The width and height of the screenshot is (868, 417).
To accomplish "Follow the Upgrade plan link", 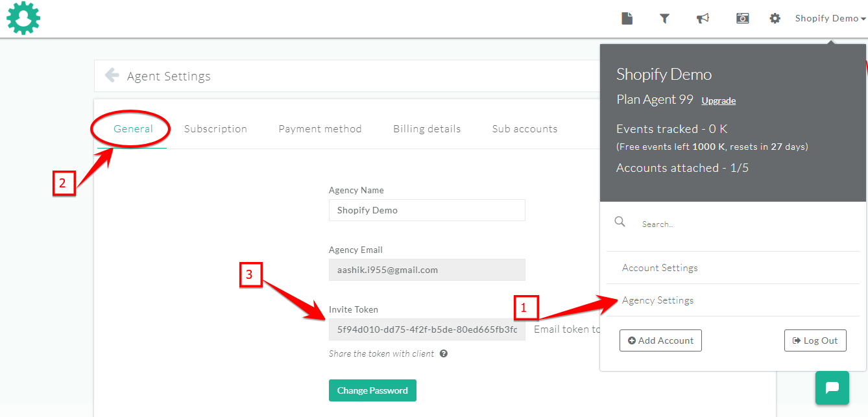I will (x=718, y=101).
